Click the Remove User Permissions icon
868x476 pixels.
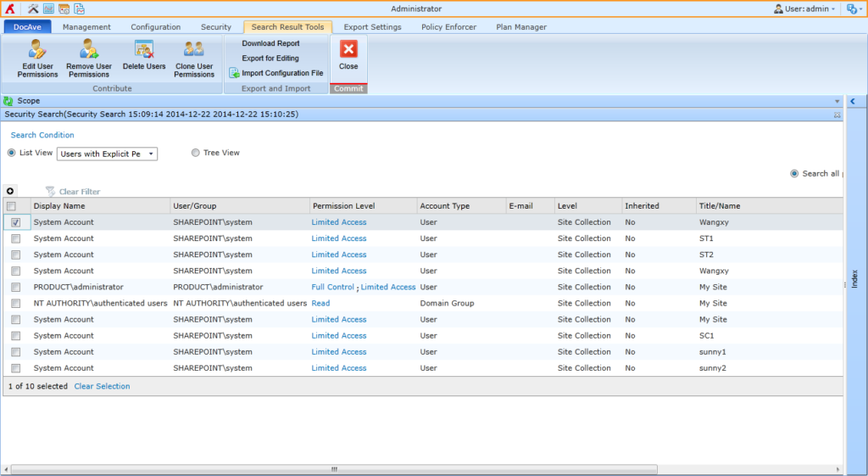click(x=88, y=49)
